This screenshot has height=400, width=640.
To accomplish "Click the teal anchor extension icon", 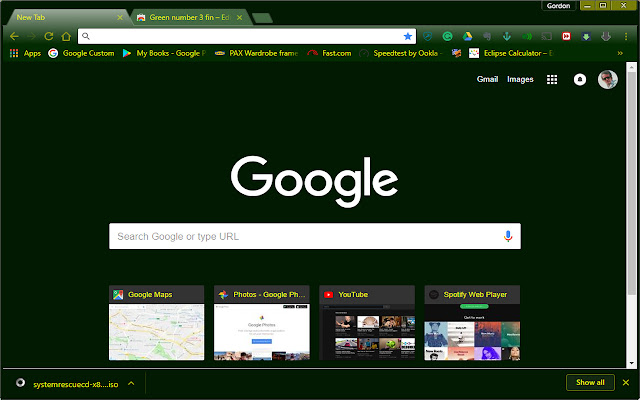I will (507, 36).
